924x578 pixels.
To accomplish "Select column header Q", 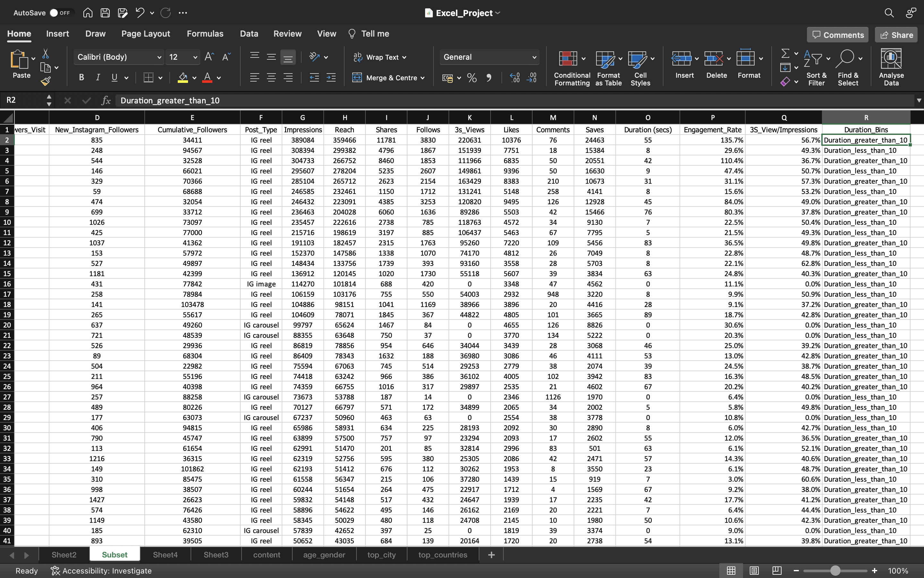I will point(783,117).
